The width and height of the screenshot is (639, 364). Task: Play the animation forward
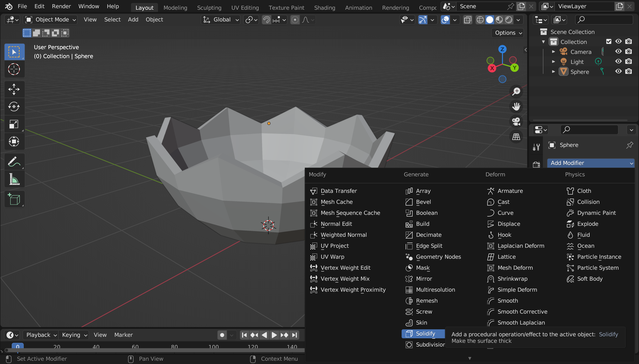(x=274, y=335)
